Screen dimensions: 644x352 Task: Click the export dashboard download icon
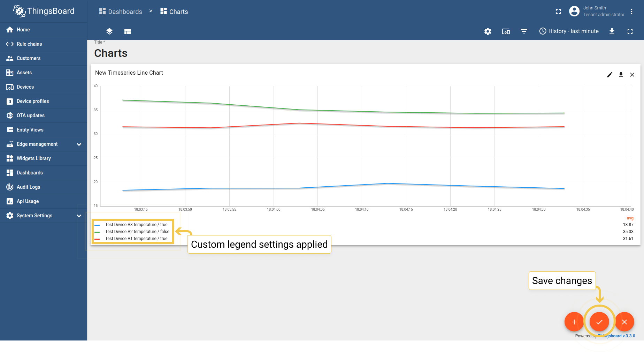coord(612,31)
